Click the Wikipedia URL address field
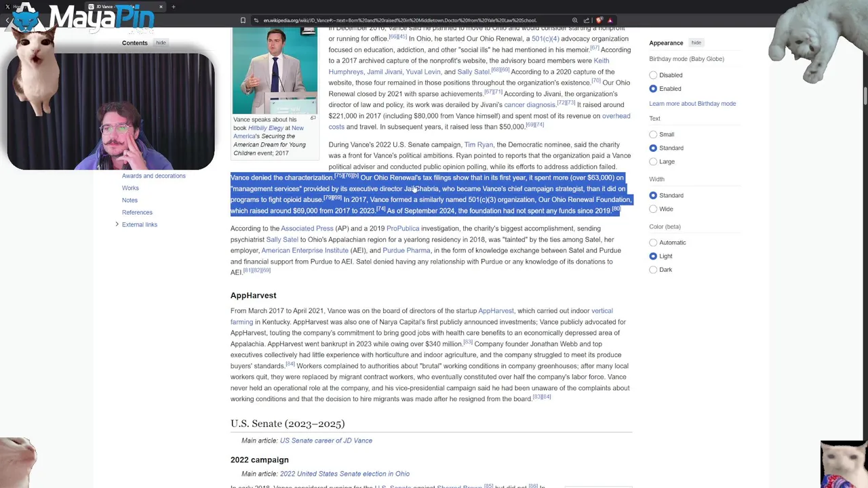This screenshot has width=868, height=488. [400, 20]
